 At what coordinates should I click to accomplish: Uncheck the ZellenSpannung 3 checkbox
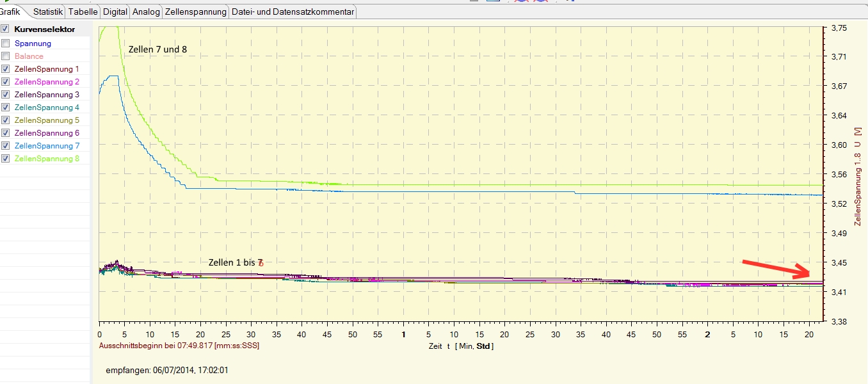pos(5,95)
